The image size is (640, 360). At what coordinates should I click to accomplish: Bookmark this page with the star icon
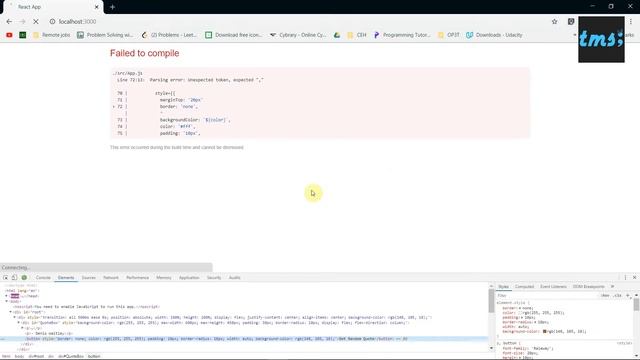coord(554,22)
